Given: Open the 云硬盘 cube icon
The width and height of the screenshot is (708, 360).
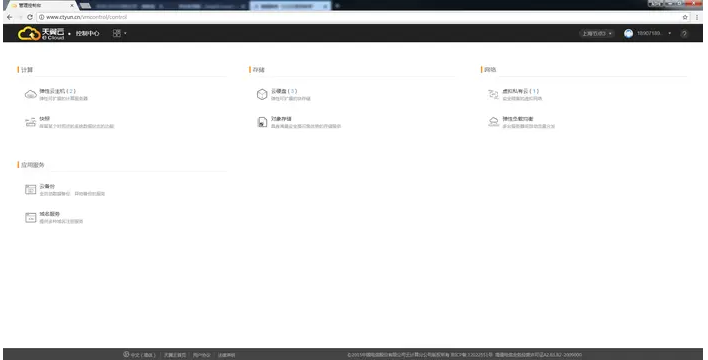Looking at the screenshot, I should click(262, 94).
